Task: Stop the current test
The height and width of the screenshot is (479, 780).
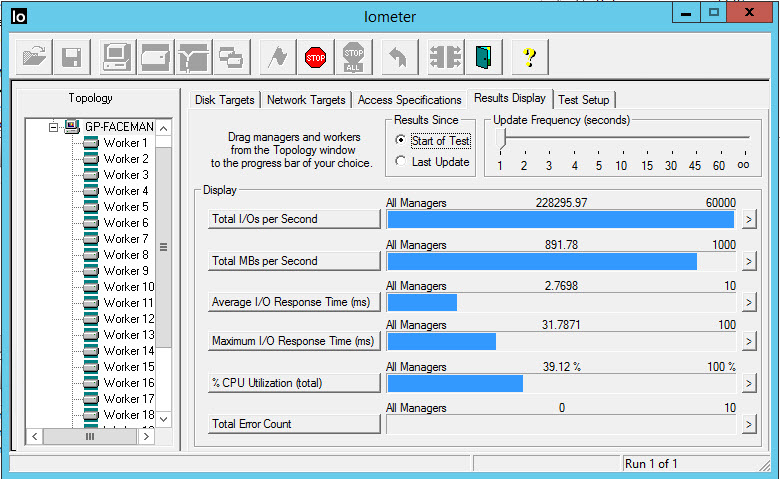Action: click(x=315, y=57)
